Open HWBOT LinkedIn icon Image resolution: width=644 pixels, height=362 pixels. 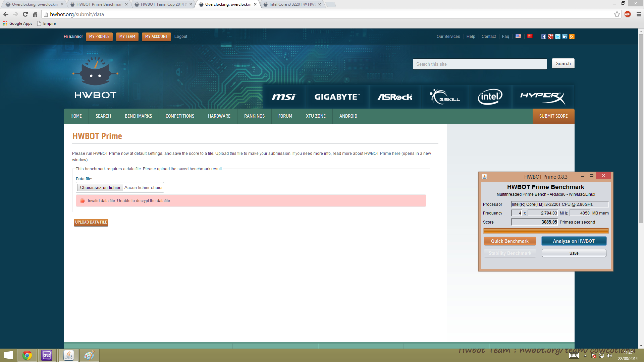pyautogui.click(x=565, y=37)
